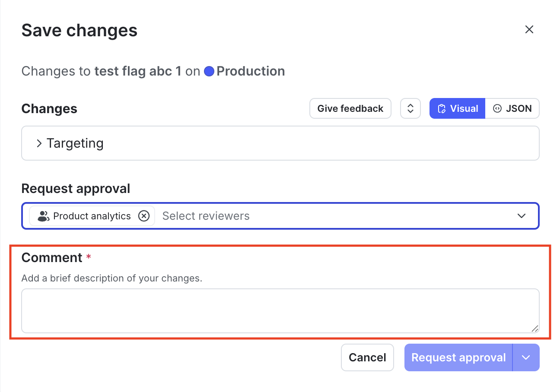Click the people icon in Product analytics chip

point(42,216)
